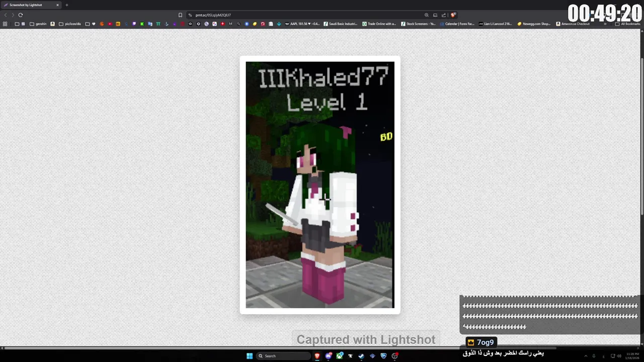Open the zoom magnifier icon in the address bar

click(x=427, y=15)
